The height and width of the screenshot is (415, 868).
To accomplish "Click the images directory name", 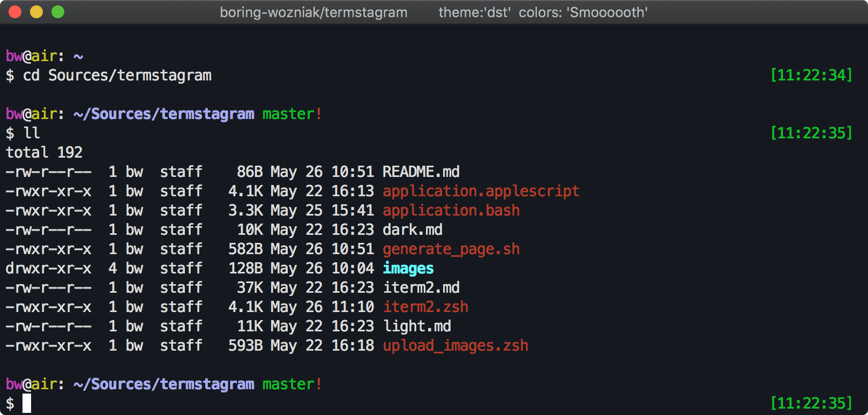I will 408,268.
